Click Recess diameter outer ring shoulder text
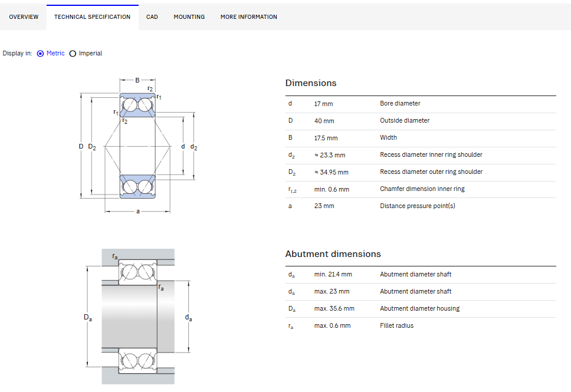Image resolution: width=571 pixels, height=392 pixels. [x=431, y=172]
